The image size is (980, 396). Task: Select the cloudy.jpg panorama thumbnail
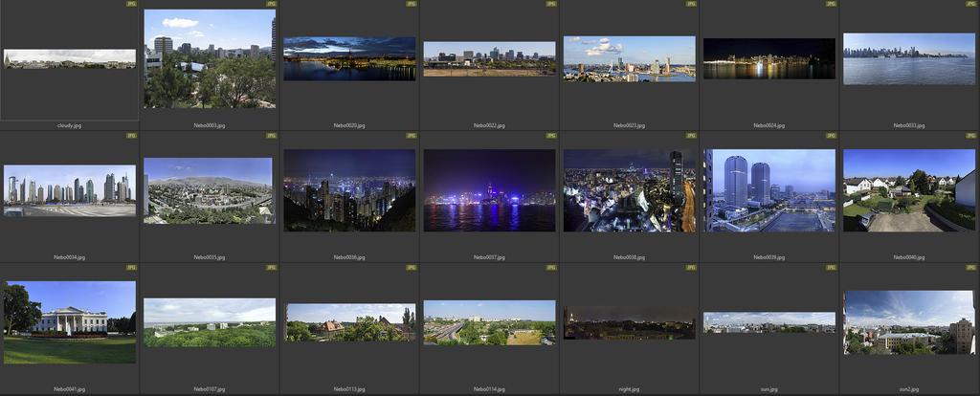click(x=70, y=59)
